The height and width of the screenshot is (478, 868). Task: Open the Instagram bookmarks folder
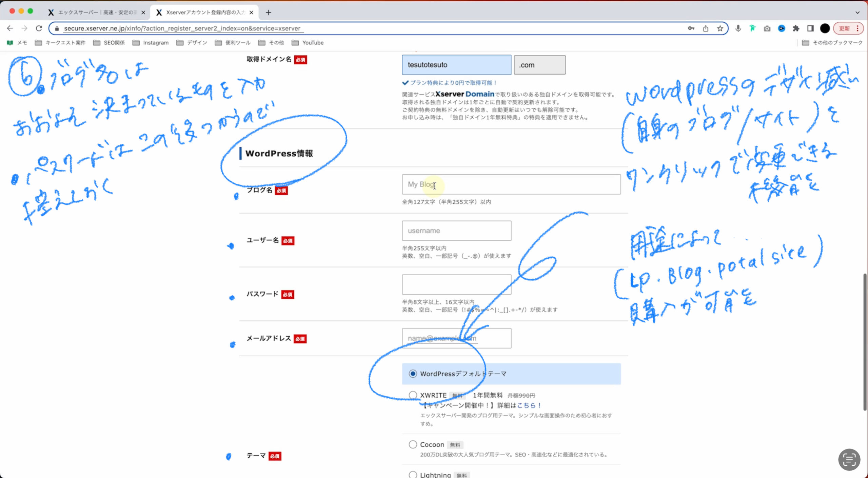(x=151, y=43)
